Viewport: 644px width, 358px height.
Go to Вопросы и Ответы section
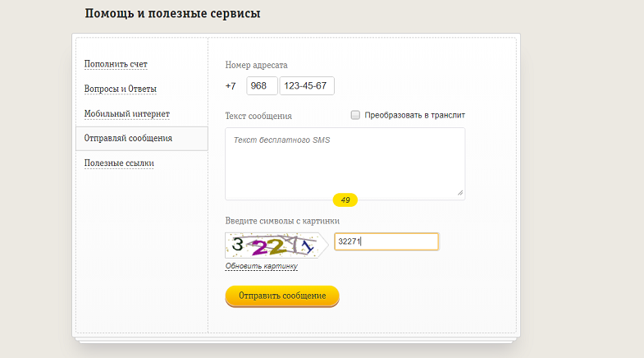pyautogui.click(x=120, y=89)
